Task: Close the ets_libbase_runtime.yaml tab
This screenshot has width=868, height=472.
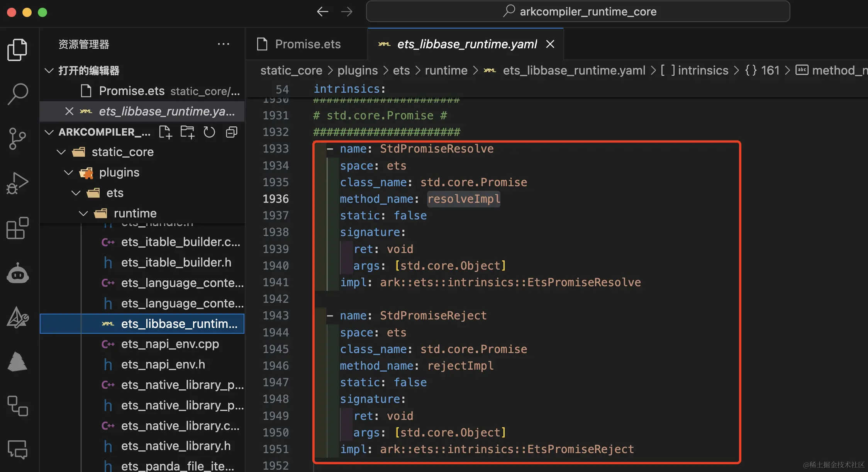Action: tap(550, 44)
